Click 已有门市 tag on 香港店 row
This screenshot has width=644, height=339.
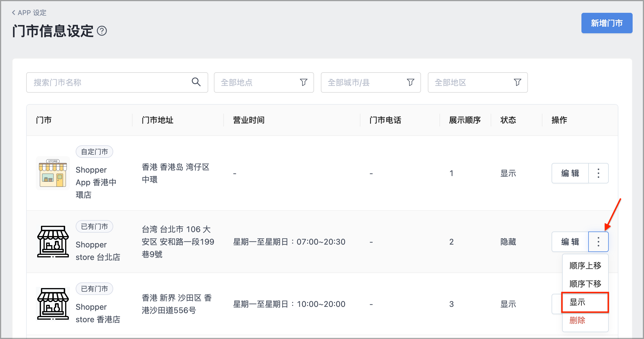(x=94, y=289)
